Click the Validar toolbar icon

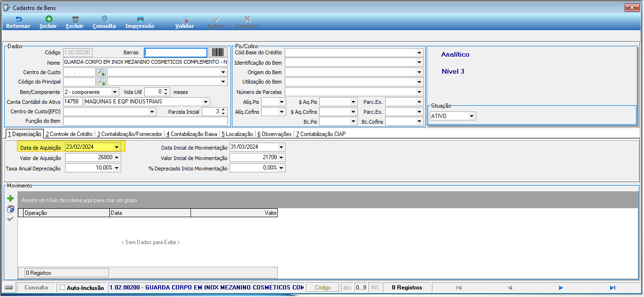click(185, 19)
